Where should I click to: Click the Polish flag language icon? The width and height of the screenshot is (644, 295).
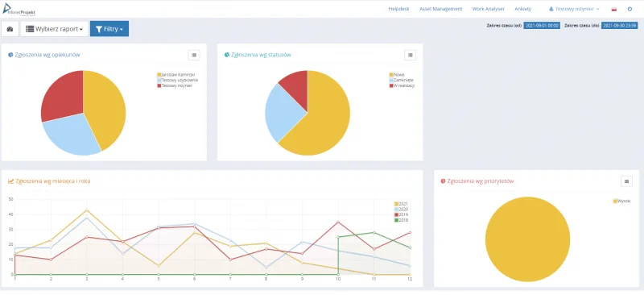pyautogui.click(x=614, y=9)
